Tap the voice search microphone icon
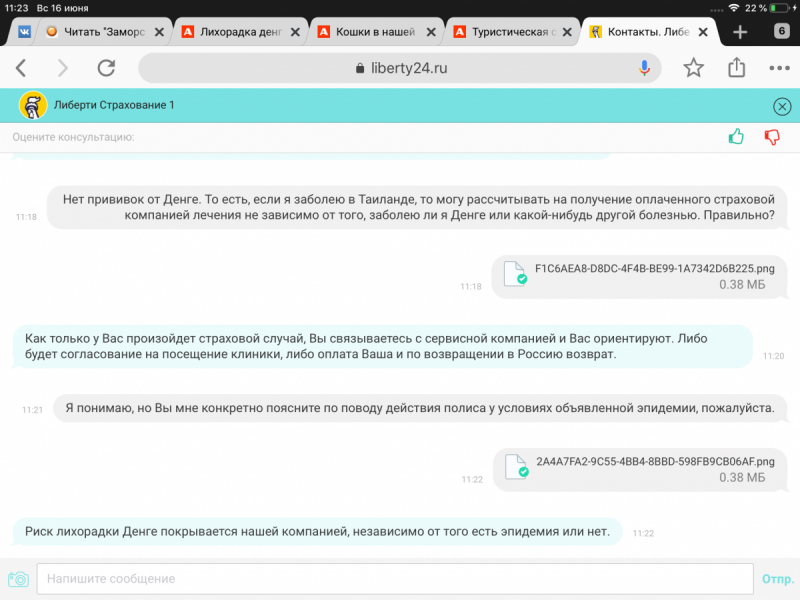This screenshot has width=800, height=600. (x=645, y=68)
